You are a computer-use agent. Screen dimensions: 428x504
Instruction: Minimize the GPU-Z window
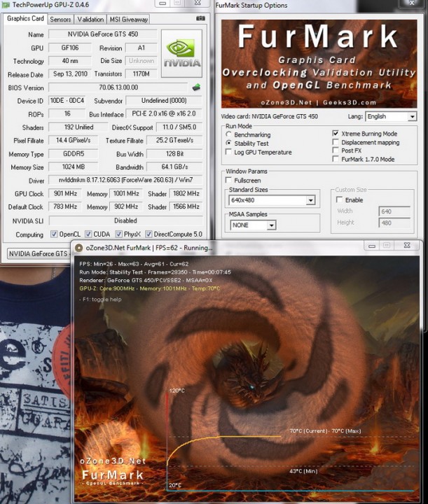[x=163, y=3]
